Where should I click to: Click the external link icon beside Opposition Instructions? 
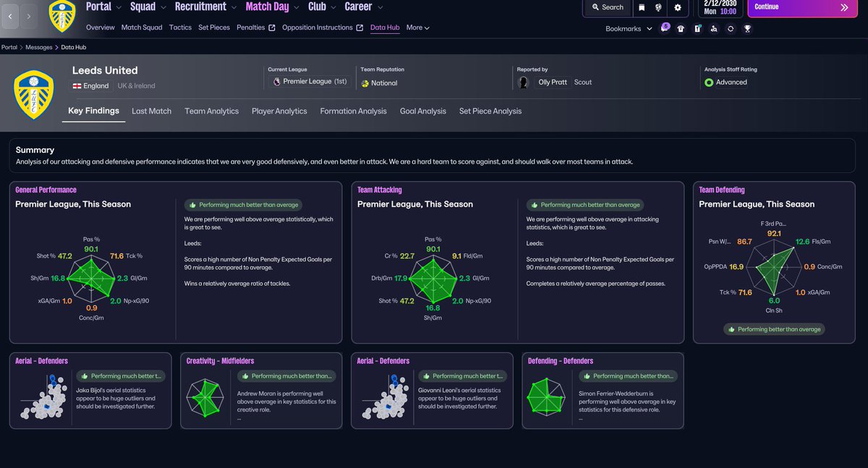359,28
